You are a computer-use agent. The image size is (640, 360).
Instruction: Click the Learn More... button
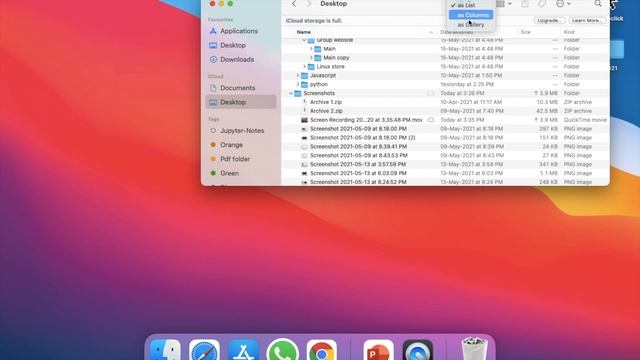587,20
